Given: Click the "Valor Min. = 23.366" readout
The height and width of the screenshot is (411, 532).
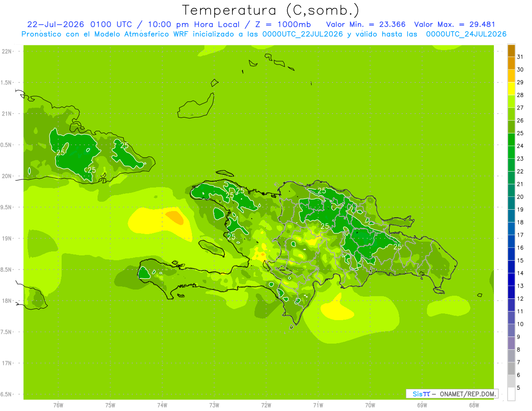Looking at the screenshot, I should click(x=366, y=24).
